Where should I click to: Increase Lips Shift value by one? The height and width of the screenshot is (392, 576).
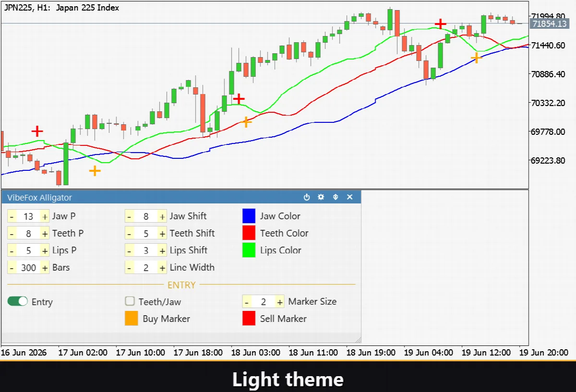click(x=162, y=250)
